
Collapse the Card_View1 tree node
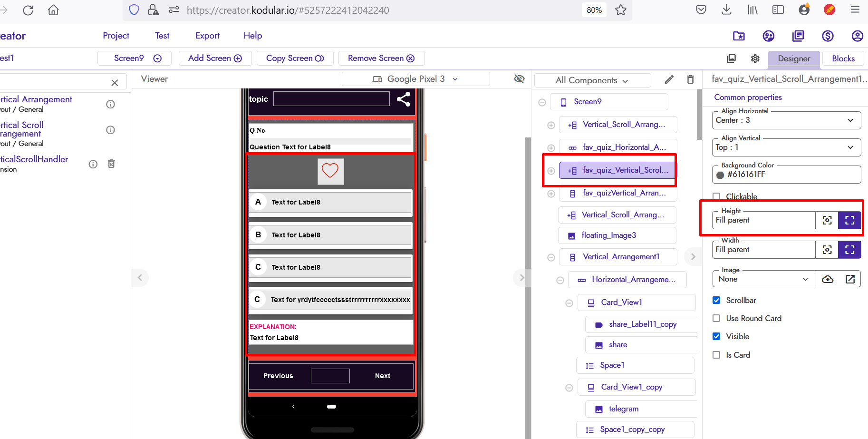coord(569,303)
